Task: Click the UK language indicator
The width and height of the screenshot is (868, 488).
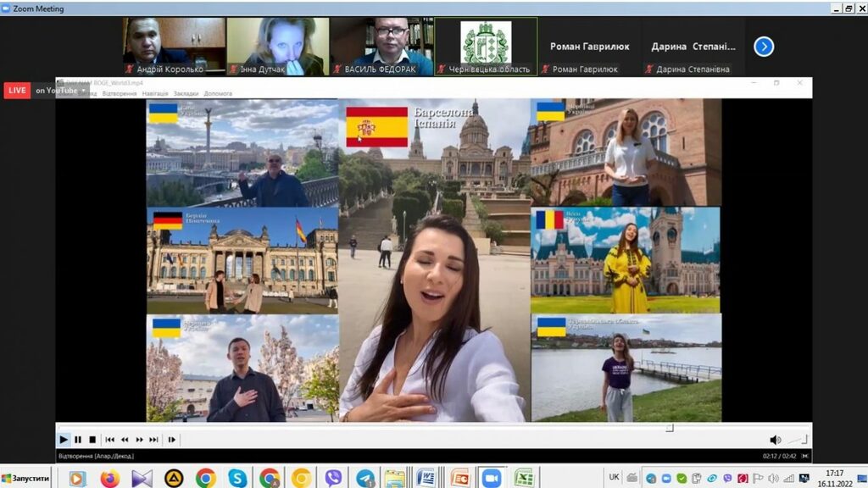Action: (x=614, y=477)
